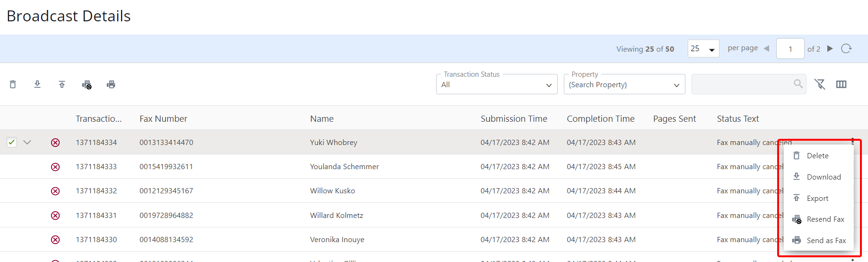The height and width of the screenshot is (262, 868).
Task: Open the Transaction Status dropdown
Action: click(x=496, y=85)
